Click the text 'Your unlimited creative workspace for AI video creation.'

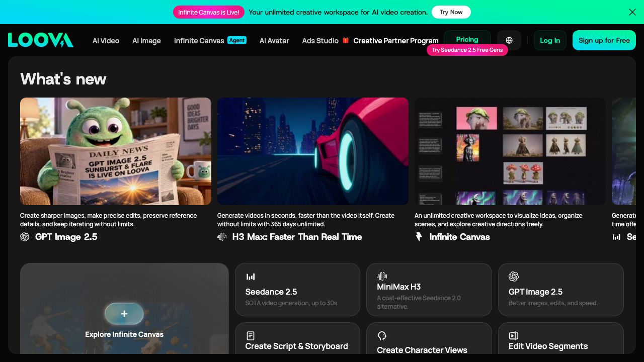(x=338, y=12)
